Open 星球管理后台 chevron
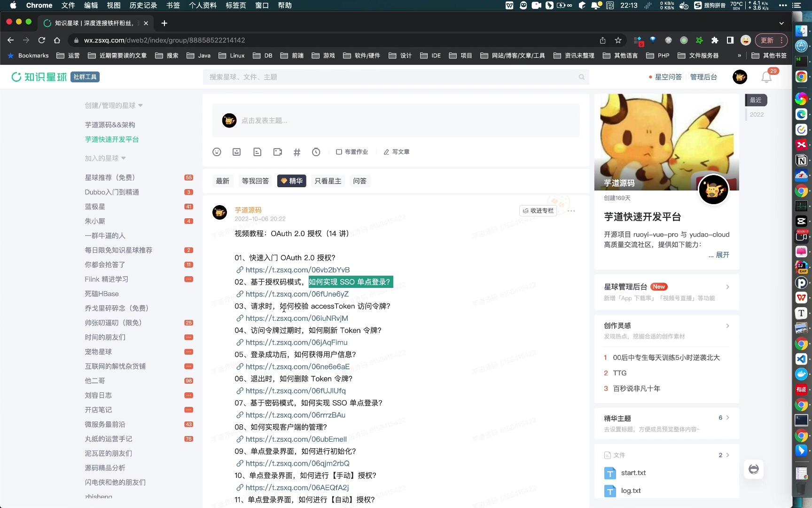 coord(727,287)
